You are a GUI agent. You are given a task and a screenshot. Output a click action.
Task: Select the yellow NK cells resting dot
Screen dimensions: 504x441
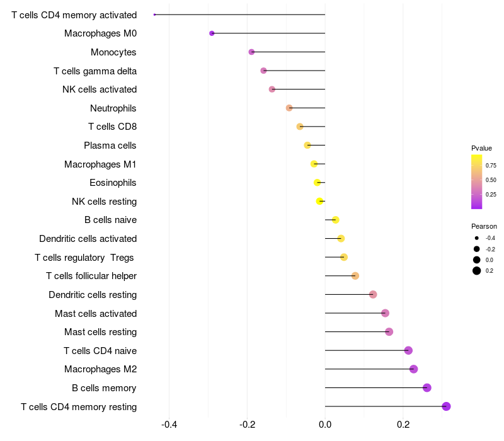pos(320,202)
